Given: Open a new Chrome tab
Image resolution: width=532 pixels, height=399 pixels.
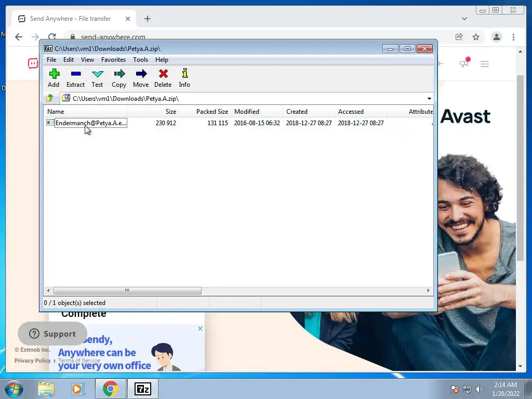Looking at the screenshot, I should point(147,19).
